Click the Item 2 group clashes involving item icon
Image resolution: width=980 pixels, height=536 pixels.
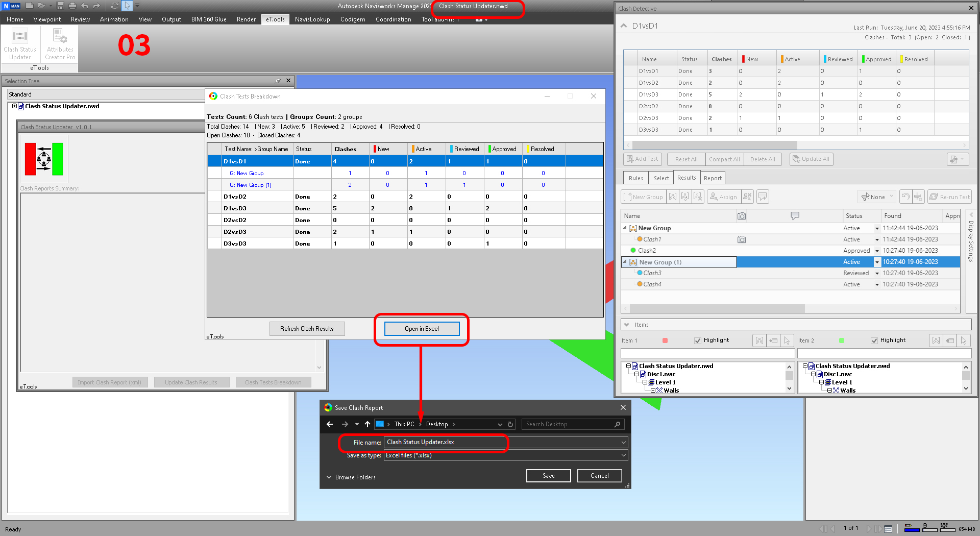pyautogui.click(x=936, y=340)
